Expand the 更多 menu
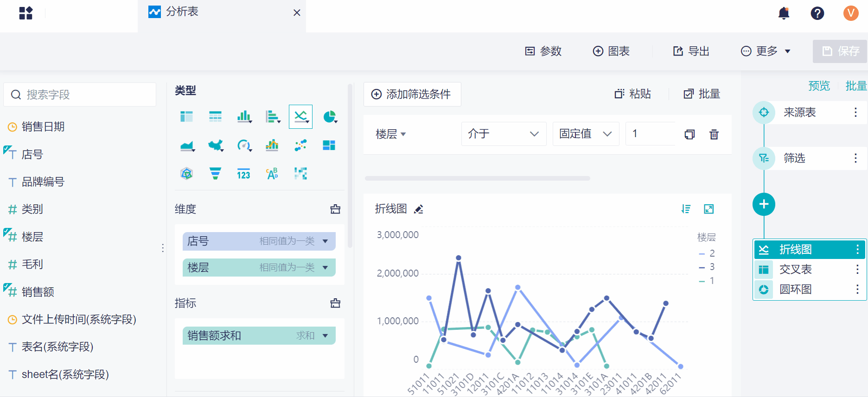Viewport: 868px width, 397px height. coord(766,51)
